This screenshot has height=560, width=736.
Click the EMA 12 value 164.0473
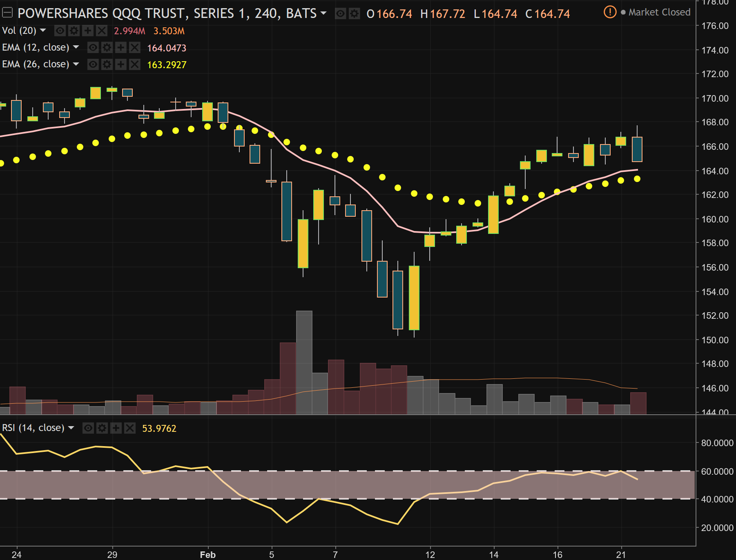167,48
